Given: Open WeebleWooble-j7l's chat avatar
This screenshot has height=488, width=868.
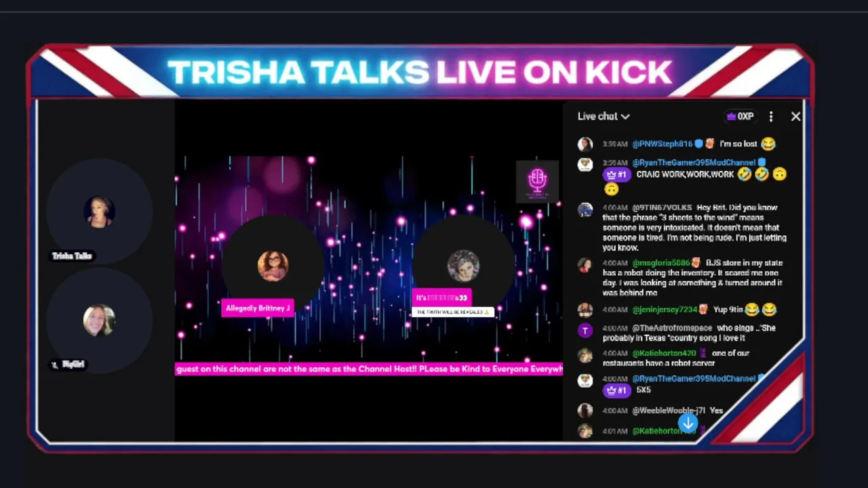Looking at the screenshot, I should pos(585,411).
